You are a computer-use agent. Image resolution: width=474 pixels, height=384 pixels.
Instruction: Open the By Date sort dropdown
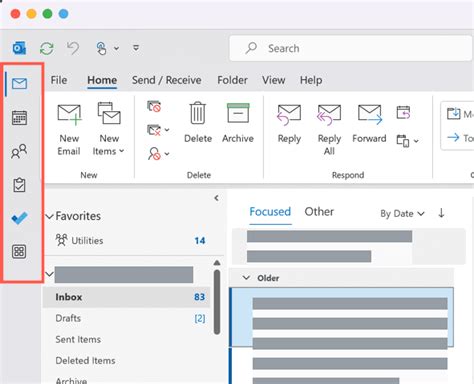click(402, 213)
